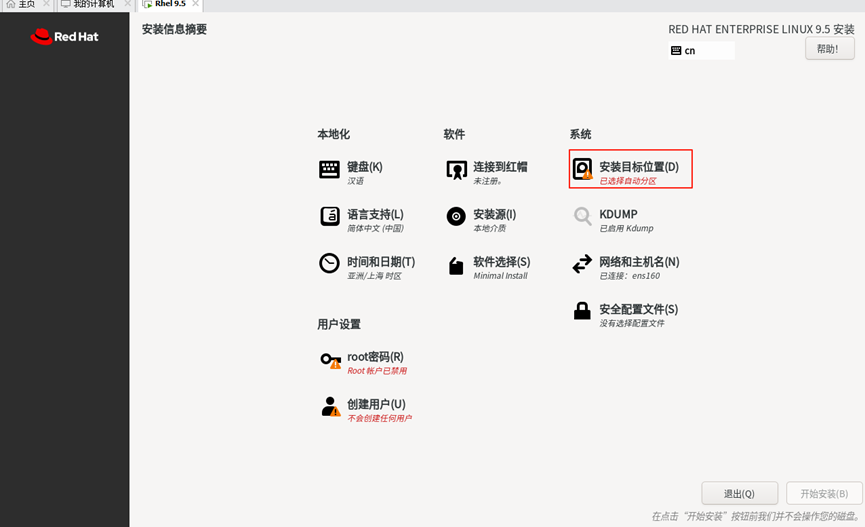Screen dimensions: 865x527
Task: Open the Connect to Red Hat (连接到红帽) icon
Action: (x=456, y=170)
